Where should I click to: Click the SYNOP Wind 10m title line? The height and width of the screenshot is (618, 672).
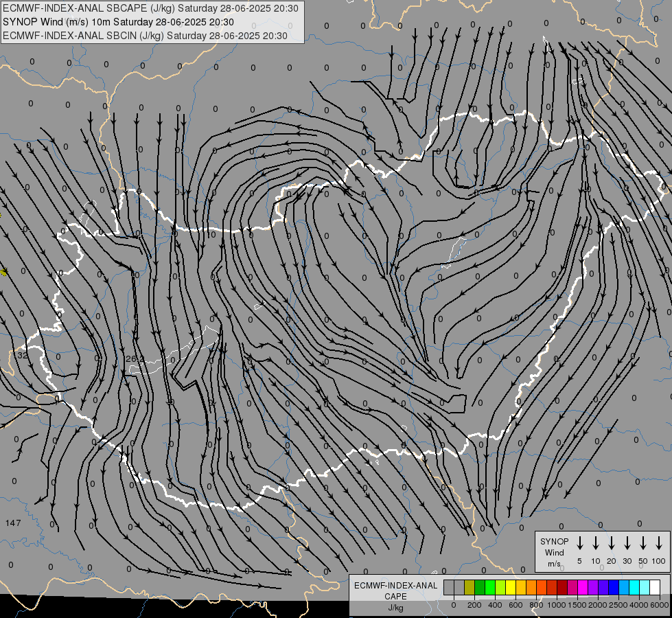tap(118, 22)
